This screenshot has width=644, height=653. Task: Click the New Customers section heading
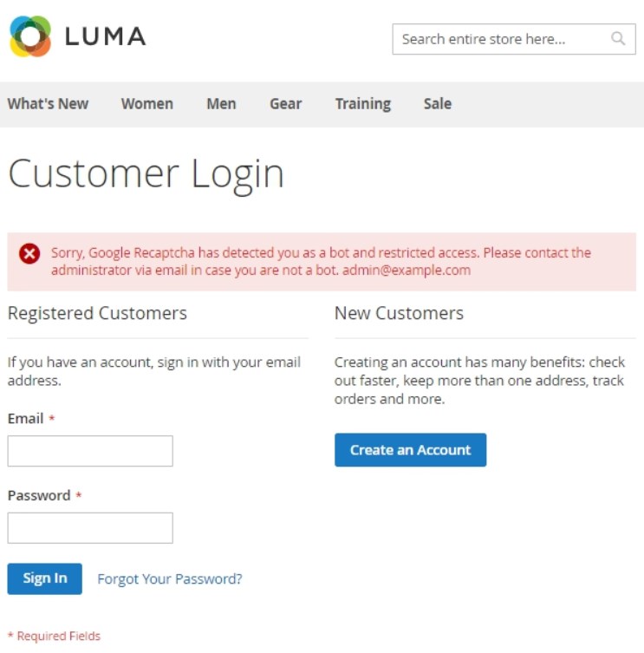pos(399,313)
